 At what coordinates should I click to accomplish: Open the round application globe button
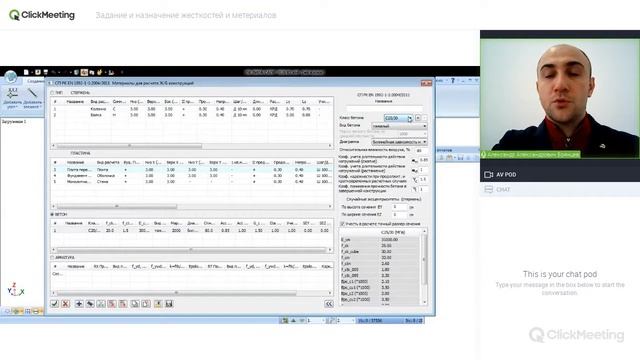pos(11,76)
